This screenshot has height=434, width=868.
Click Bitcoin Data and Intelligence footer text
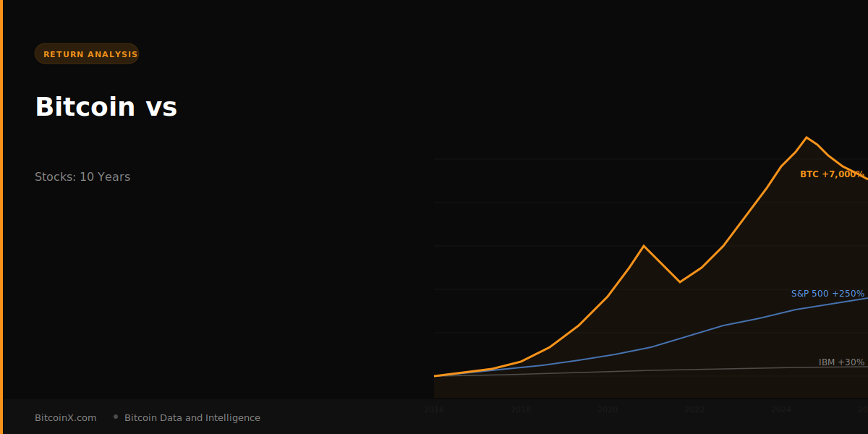(x=192, y=417)
